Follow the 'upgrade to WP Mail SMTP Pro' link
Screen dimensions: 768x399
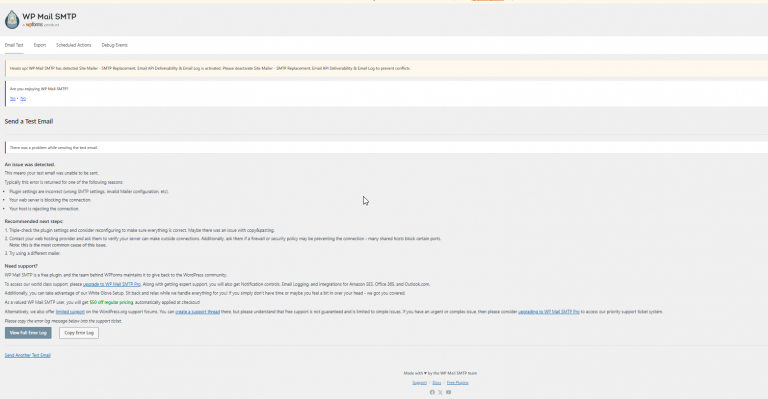point(112,284)
